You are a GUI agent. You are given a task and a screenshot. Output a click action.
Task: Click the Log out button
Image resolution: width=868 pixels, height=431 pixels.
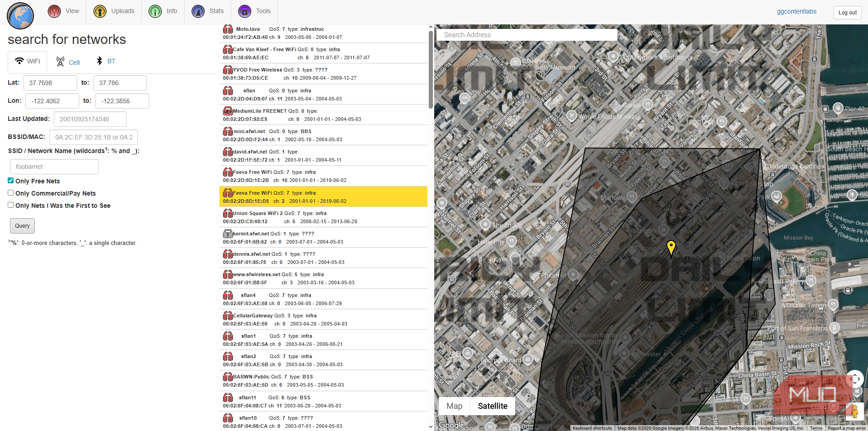click(x=847, y=12)
